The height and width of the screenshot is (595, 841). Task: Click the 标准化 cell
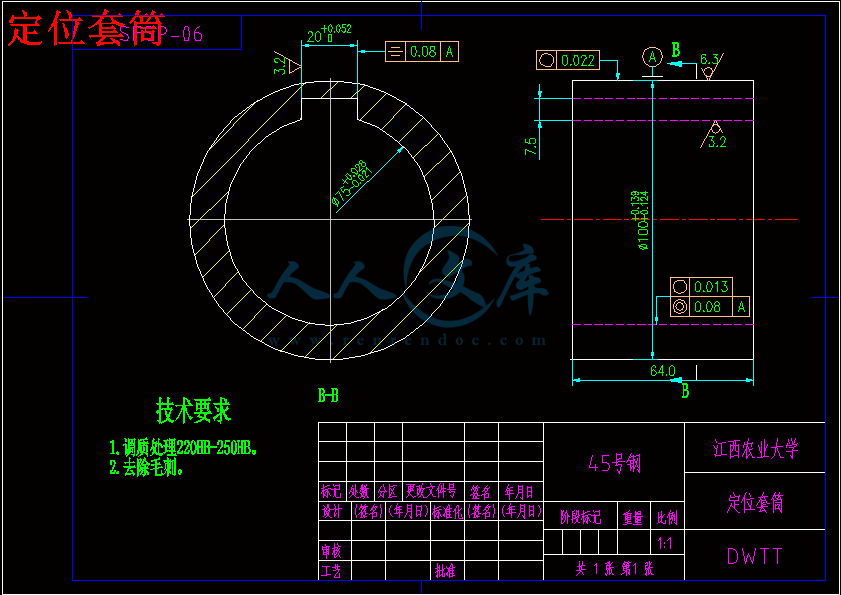(448, 511)
